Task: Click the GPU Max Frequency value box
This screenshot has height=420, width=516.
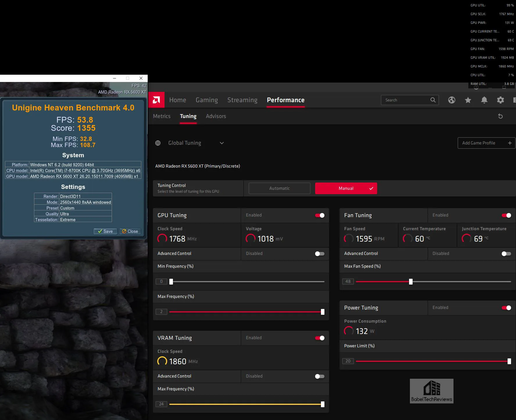Action: pyautogui.click(x=161, y=312)
